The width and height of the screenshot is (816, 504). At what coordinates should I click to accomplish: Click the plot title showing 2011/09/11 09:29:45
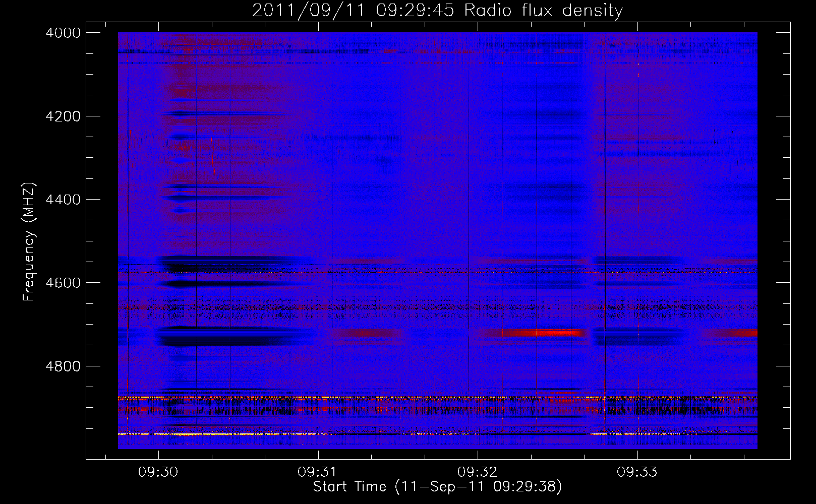point(438,10)
